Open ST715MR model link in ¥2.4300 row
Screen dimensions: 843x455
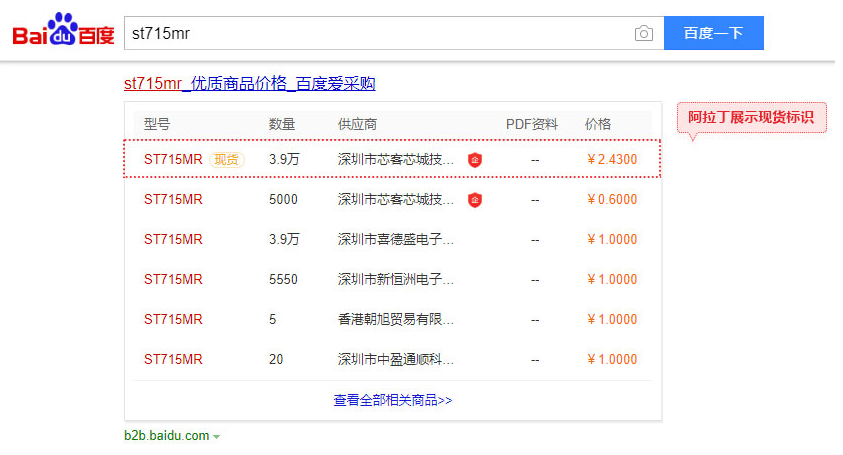(173, 160)
